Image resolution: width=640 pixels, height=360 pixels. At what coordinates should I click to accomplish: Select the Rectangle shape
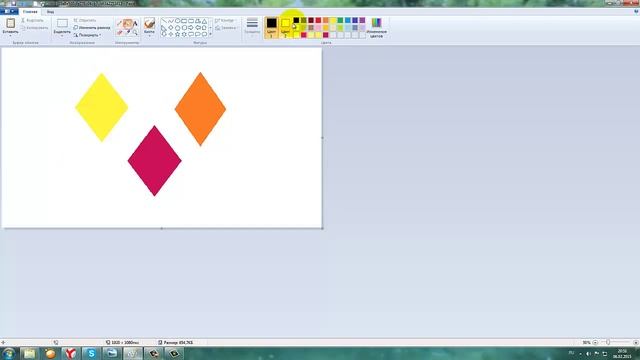184,20
